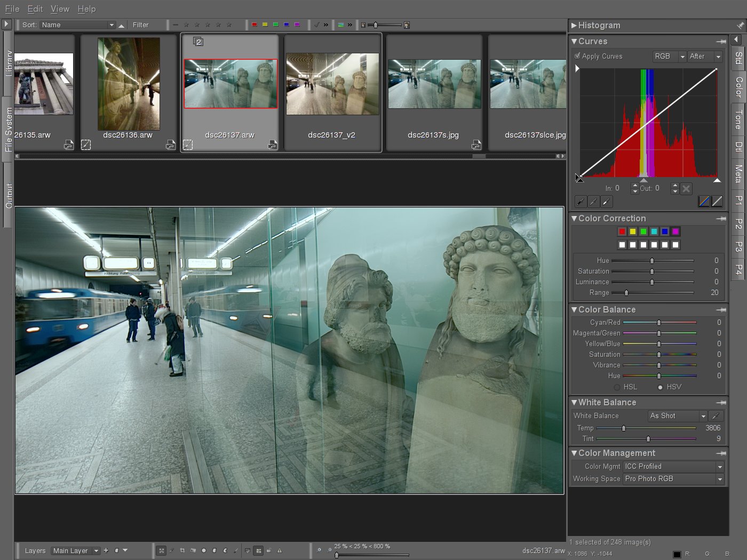Screen dimensions: 747x560
Task: Pin the Color Correction panel
Action: tap(721, 219)
